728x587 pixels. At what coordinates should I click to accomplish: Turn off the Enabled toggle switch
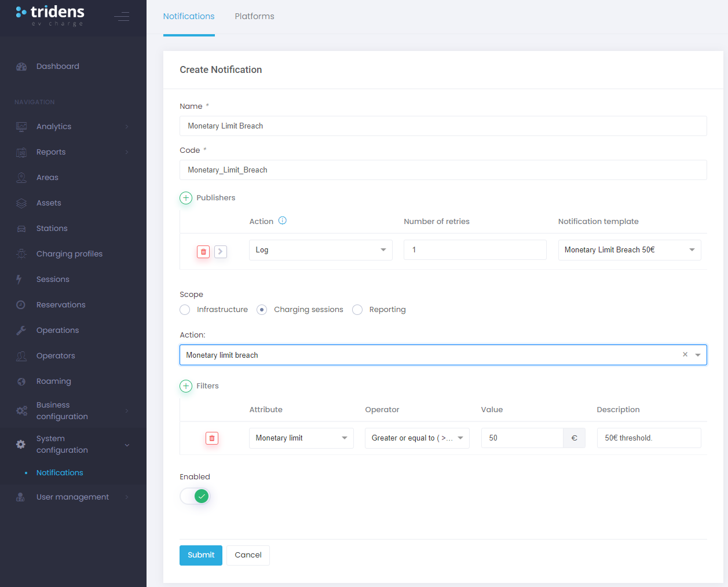(195, 496)
